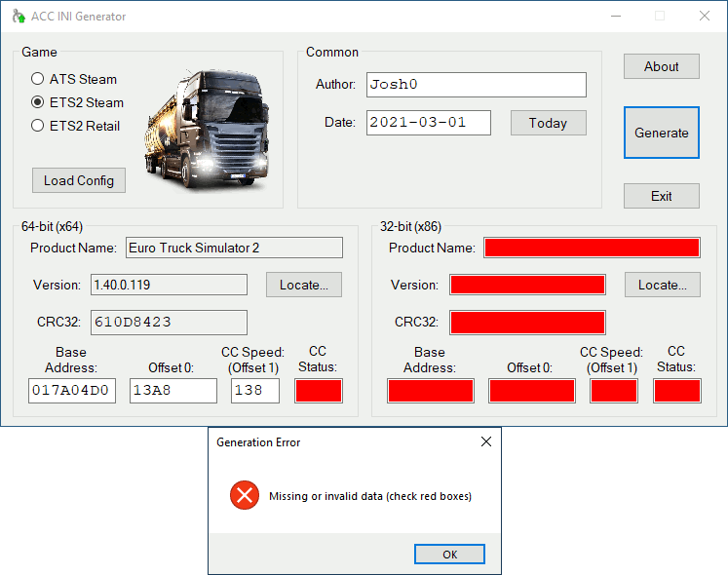Click the 64-bit CRC32 field
Screen dimensions: 728x575
[169, 323]
